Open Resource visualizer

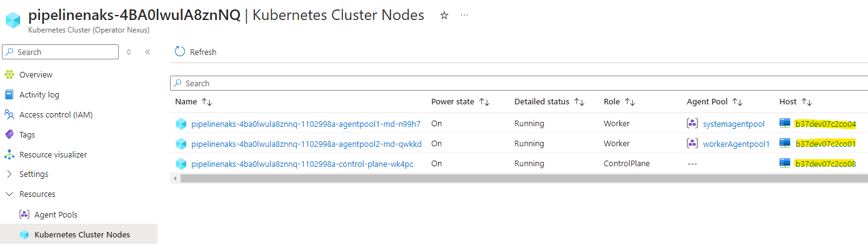click(53, 154)
